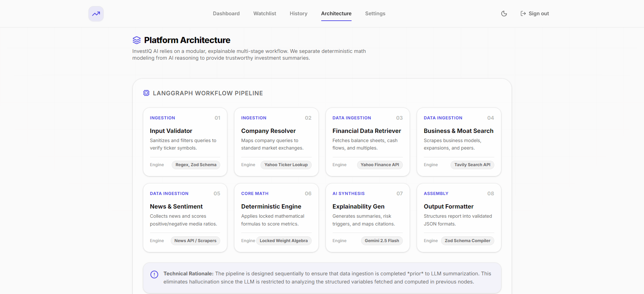
Task: Select the Output Formatter card title
Action: tap(449, 207)
